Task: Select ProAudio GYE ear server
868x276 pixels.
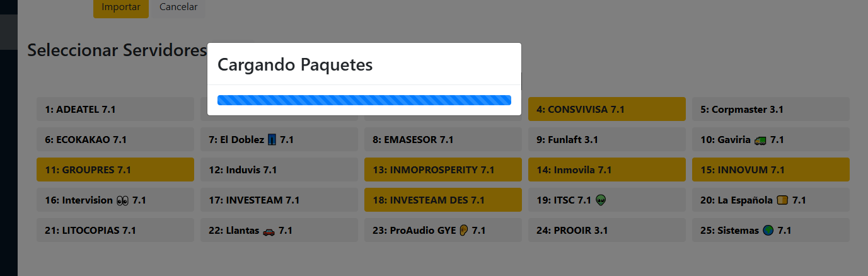Action: tap(443, 230)
